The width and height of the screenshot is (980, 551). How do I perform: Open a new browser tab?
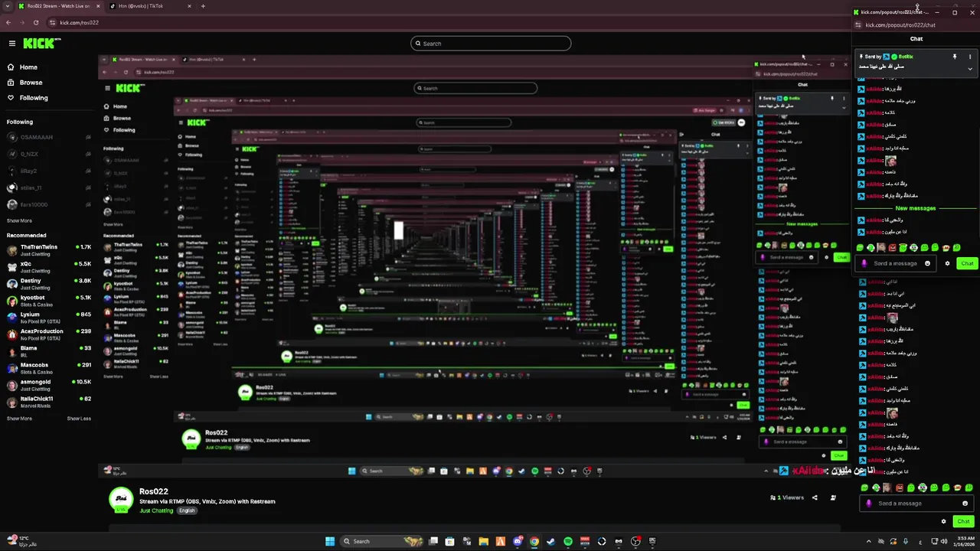click(203, 6)
